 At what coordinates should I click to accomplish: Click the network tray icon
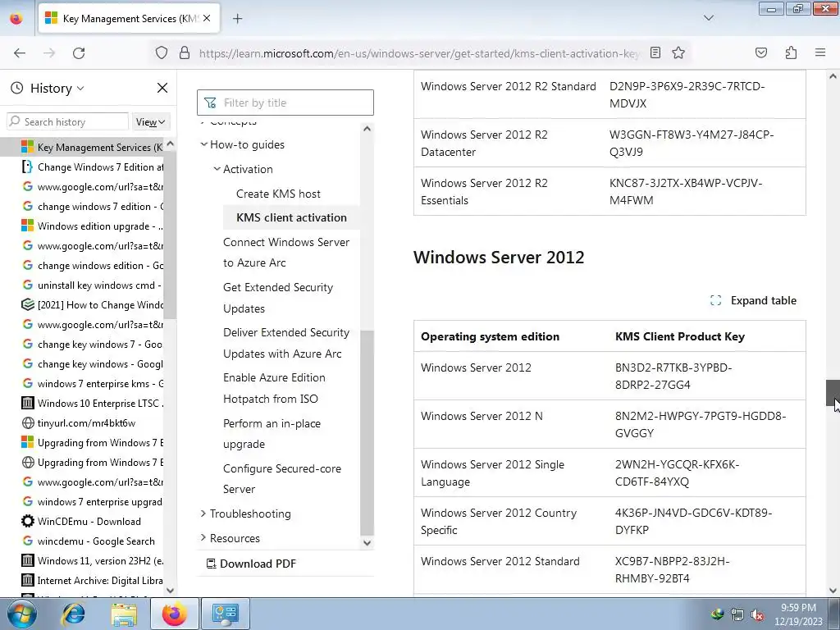pyautogui.click(x=737, y=614)
